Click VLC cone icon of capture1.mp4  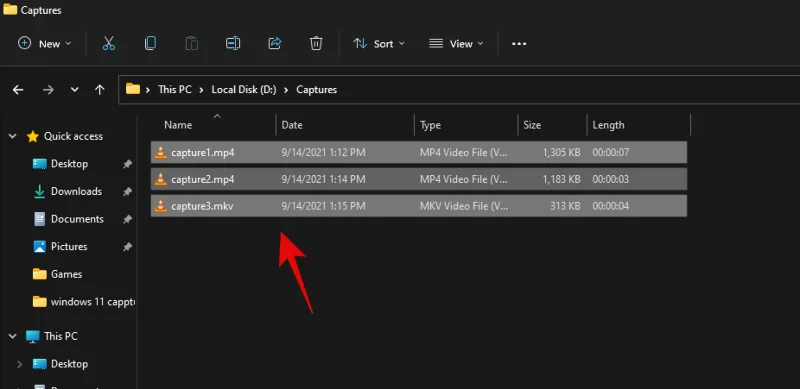coord(161,152)
